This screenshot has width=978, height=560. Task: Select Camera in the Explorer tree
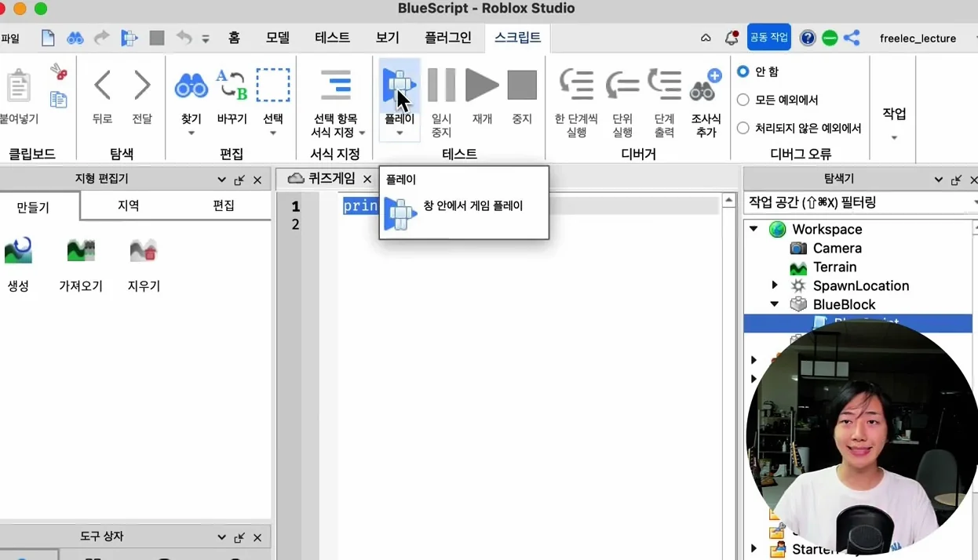tap(837, 248)
